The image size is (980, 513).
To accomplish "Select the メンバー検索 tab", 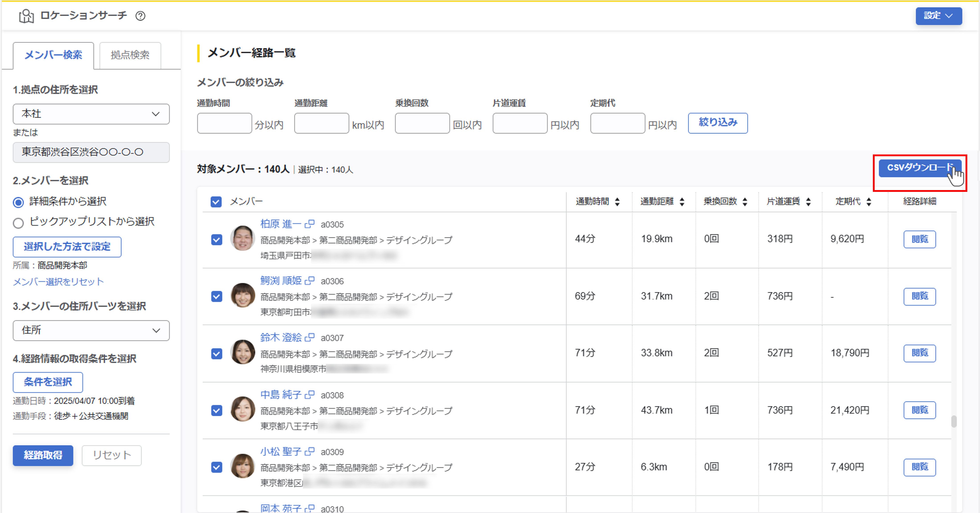I will click(x=53, y=55).
